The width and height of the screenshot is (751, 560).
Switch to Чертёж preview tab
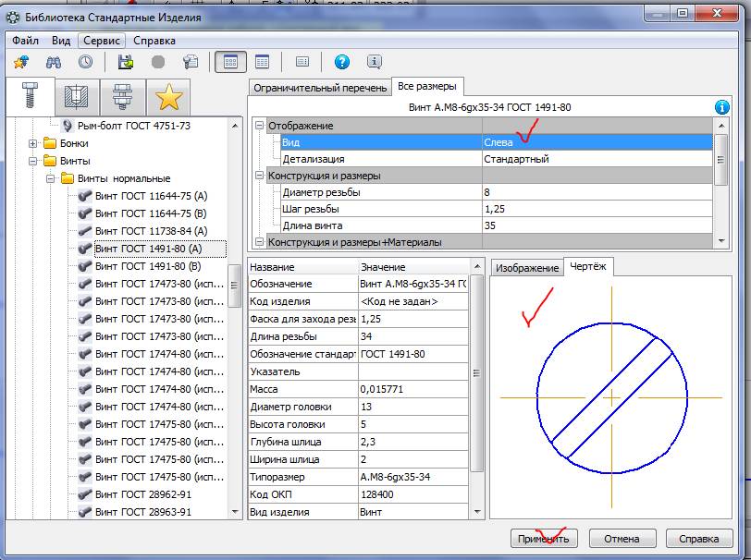[588, 266]
